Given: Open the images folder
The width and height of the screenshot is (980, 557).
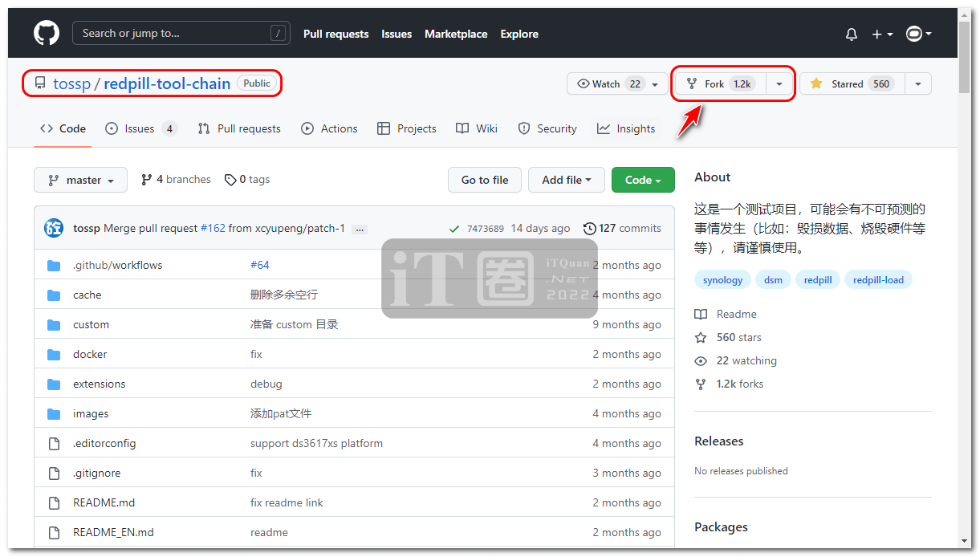Looking at the screenshot, I should coord(91,413).
